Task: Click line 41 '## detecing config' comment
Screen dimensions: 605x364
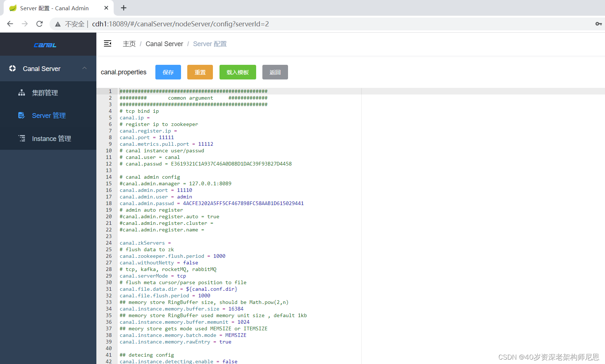Action: pyautogui.click(x=147, y=355)
